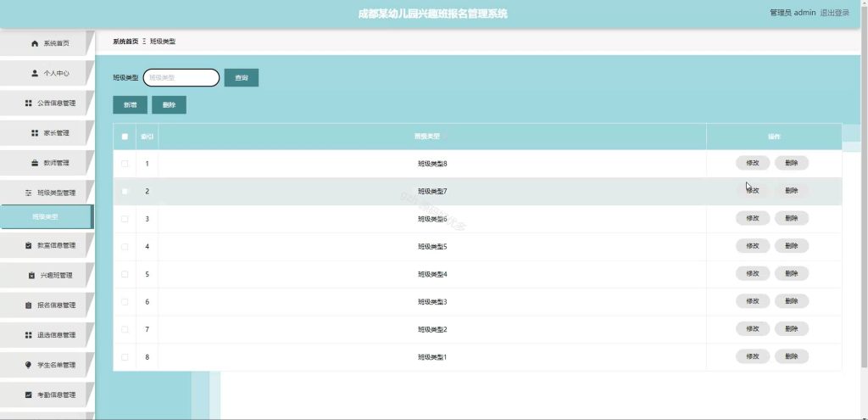Click the cell text 班级类型8
868x420 pixels.
[x=432, y=164]
